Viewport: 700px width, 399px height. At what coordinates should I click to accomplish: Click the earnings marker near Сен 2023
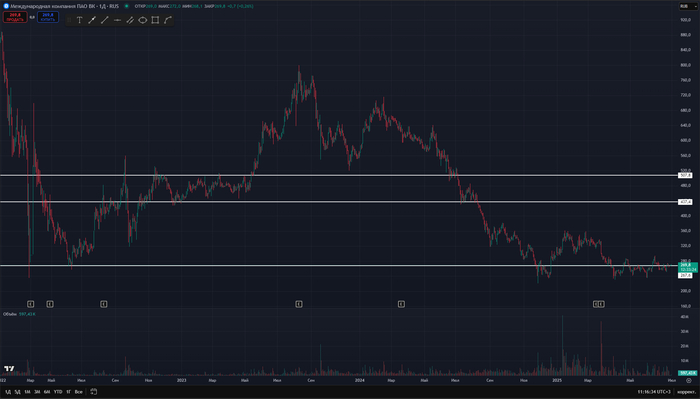[299, 304]
